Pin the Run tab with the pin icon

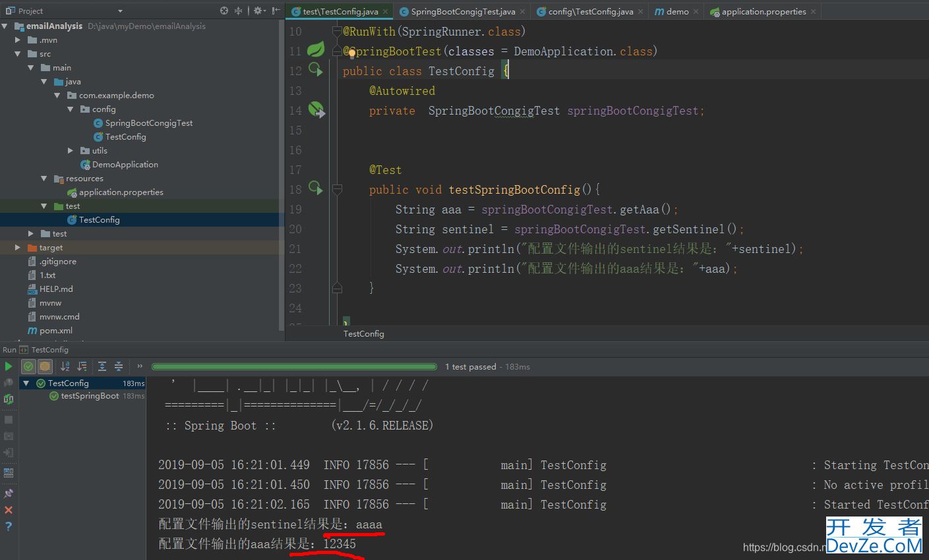[8, 493]
